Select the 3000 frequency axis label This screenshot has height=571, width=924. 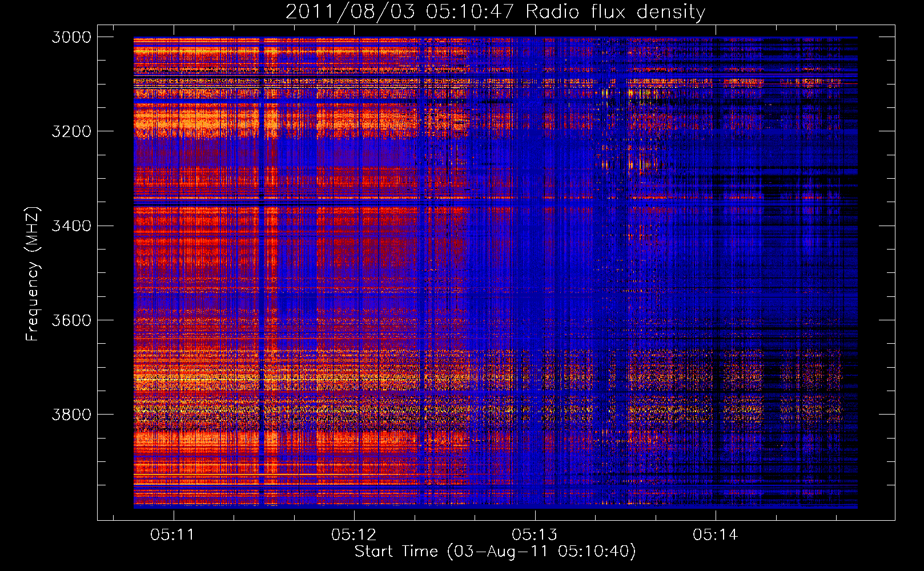click(71, 37)
